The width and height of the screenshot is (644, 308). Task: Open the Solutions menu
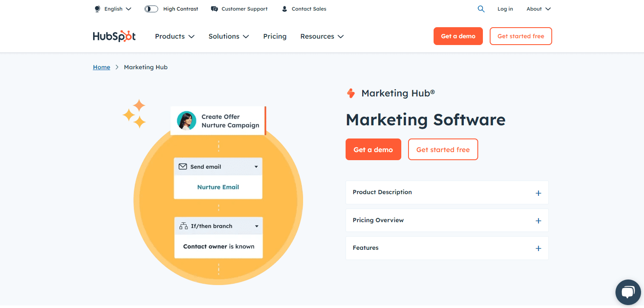(229, 37)
